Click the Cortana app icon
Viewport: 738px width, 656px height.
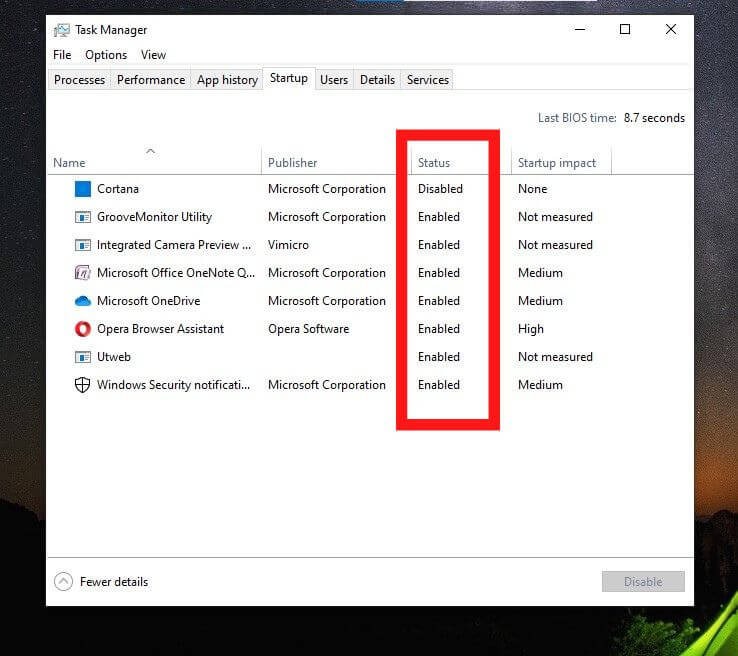click(82, 189)
